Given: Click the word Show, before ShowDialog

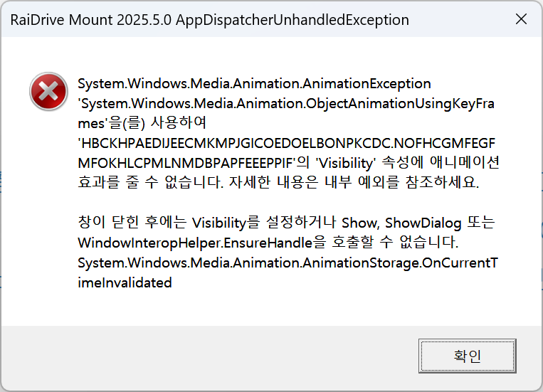Looking at the screenshot, I should (361, 223).
